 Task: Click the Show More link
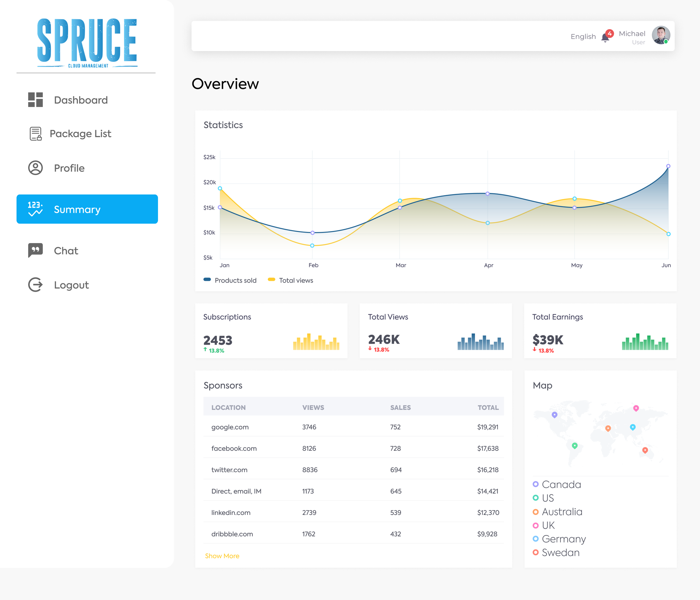[222, 556]
